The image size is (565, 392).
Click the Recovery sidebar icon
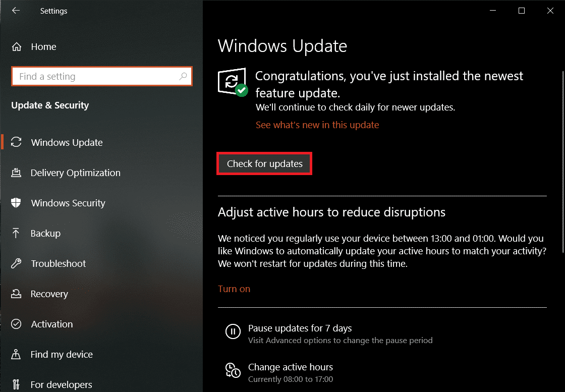click(17, 294)
